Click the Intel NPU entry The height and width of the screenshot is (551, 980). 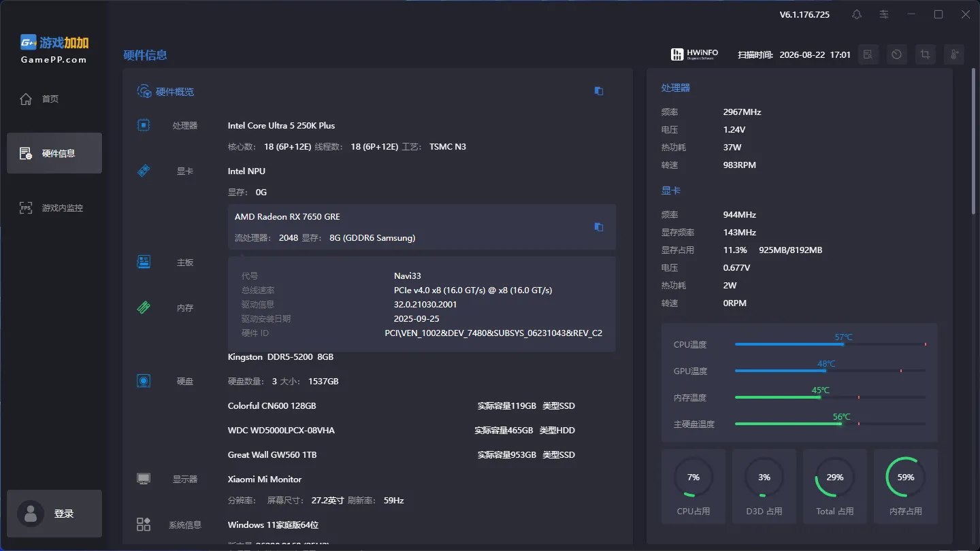(246, 171)
